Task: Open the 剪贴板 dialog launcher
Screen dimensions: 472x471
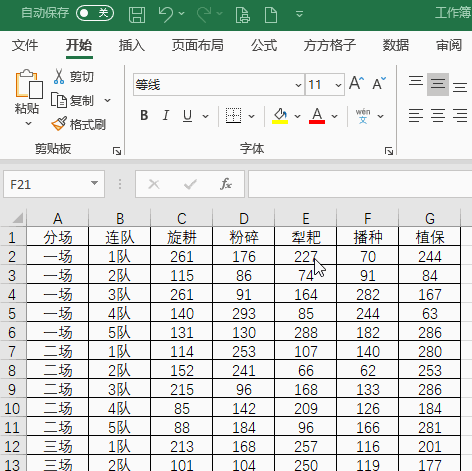Action: click(117, 151)
